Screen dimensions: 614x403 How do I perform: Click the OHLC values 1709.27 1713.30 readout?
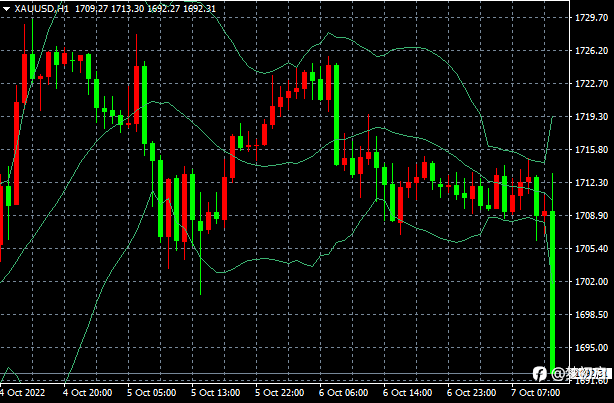point(109,9)
